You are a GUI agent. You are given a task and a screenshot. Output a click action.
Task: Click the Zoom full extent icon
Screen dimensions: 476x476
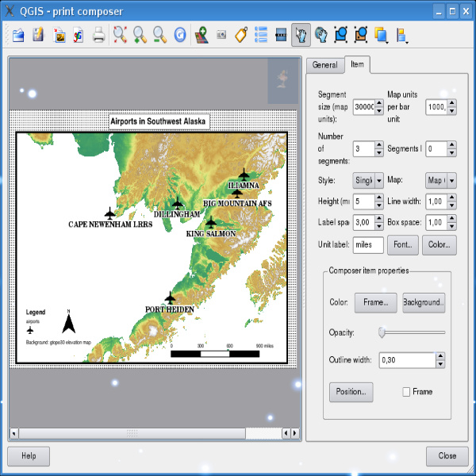(x=121, y=35)
